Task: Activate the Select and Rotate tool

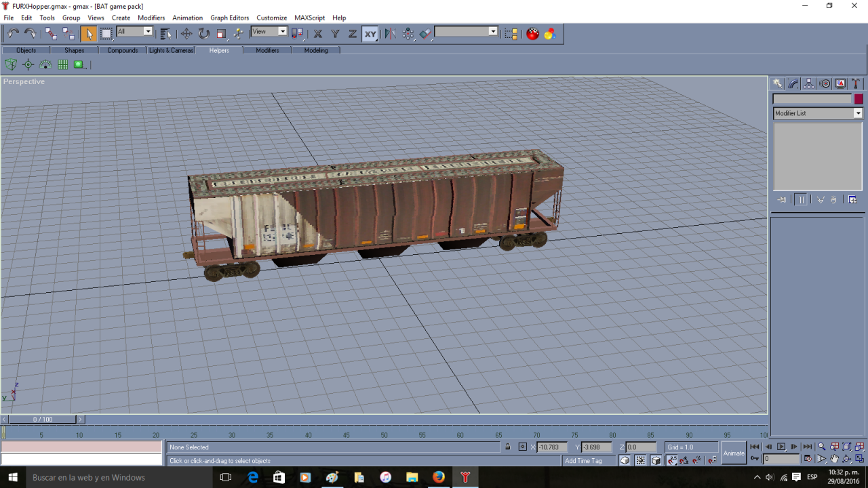Action: click(x=203, y=33)
